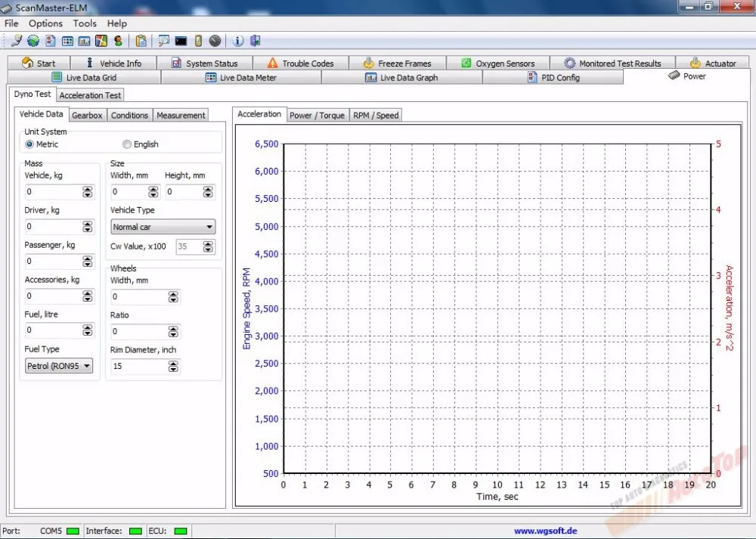
Task: Select the Acceleration Test tab
Action: click(x=90, y=95)
